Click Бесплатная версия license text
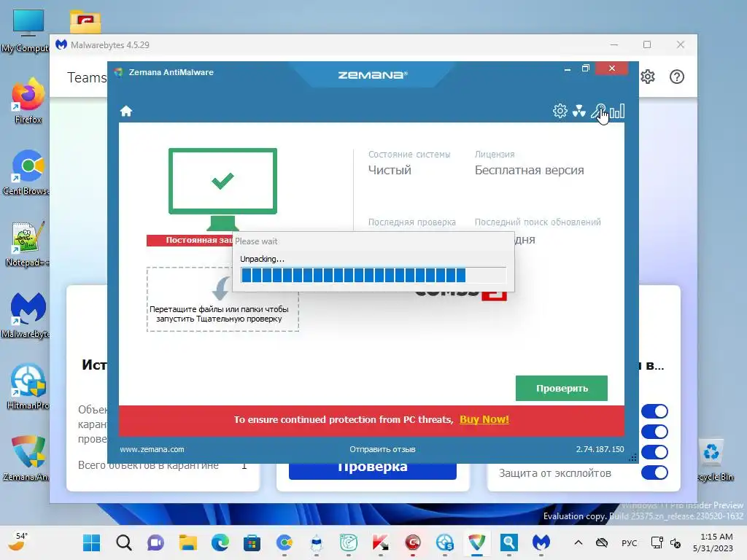 pos(530,170)
